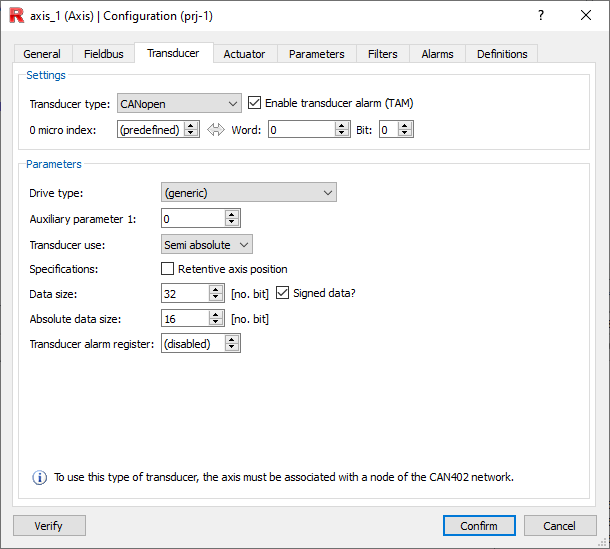Open the help question mark button
The width and height of the screenshot is (610, 549).
click(541, 16)
